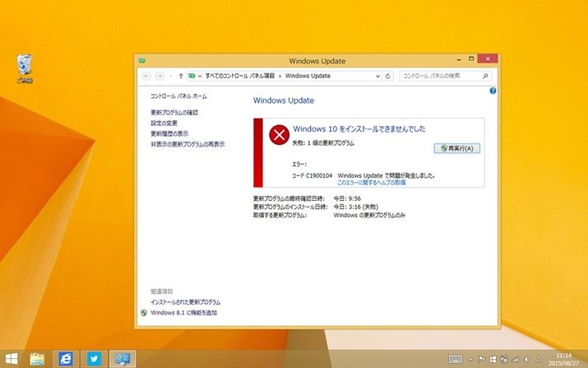
Task: Open 'コントロール パネル ホーム' in sidebar
Action: point(179,96)
